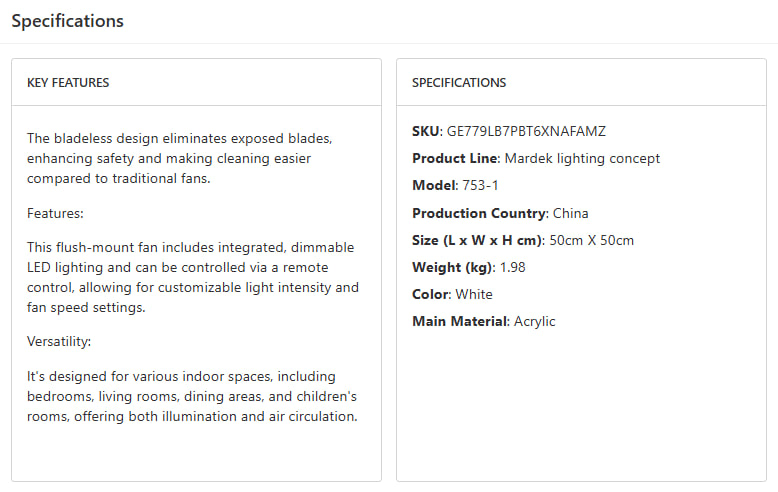The height and width of the screenshot is (492, 778).
Task: Click the "Features:" subheading text
Action: [x=57, y=213]
